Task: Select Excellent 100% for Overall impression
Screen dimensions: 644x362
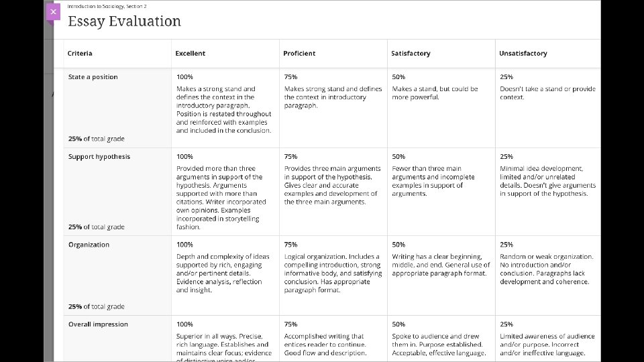Action: [225, 339]
